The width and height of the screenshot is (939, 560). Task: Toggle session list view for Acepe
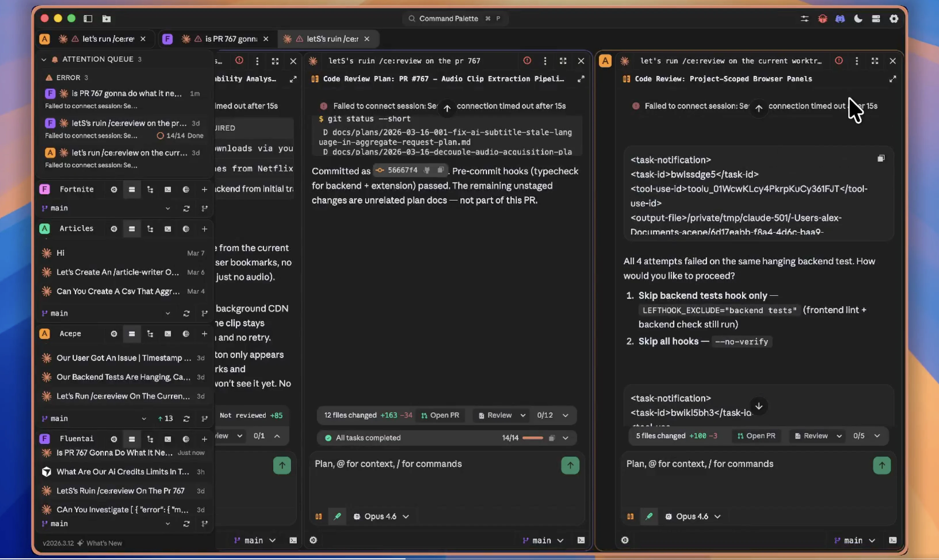click(x=132, y=334)
